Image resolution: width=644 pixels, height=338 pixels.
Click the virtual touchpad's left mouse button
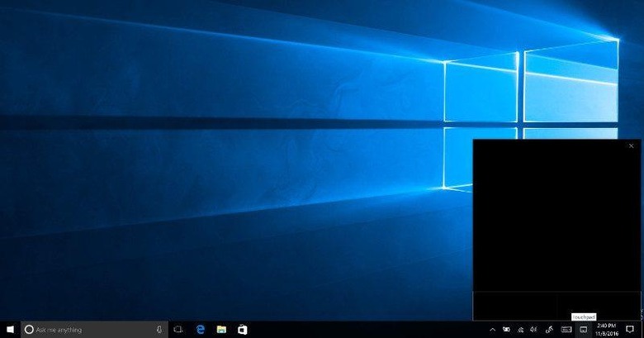coord(515,306)
